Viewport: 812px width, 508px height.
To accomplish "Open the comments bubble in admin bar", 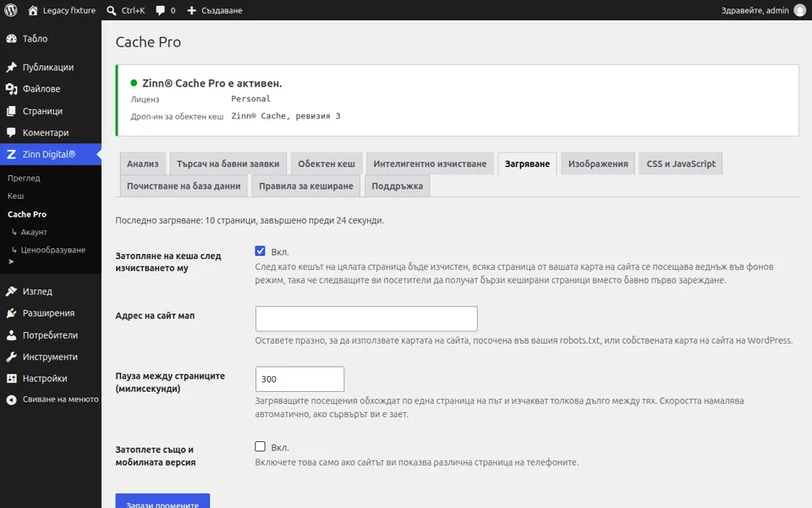I will click(161, 10).
